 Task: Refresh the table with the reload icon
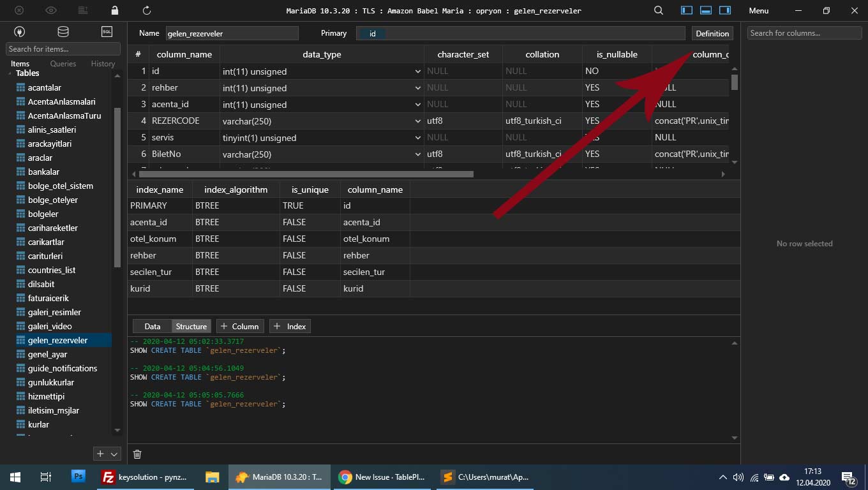pos(147,10)
